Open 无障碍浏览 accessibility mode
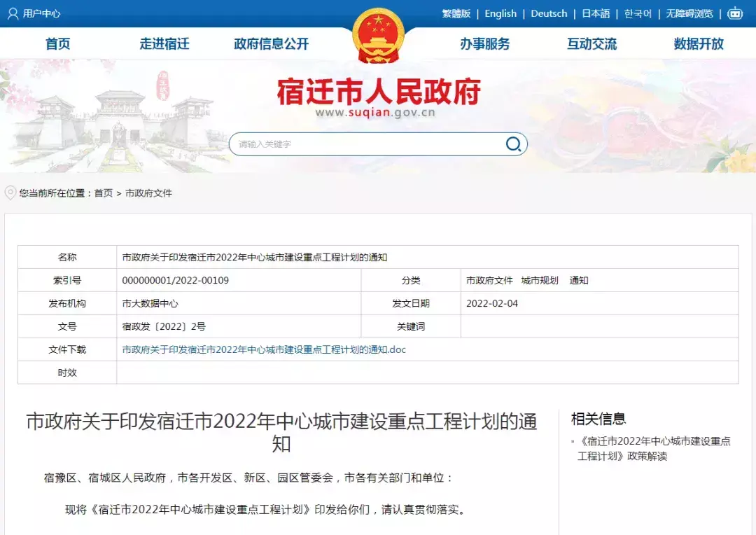 click(x=689, y=13)
